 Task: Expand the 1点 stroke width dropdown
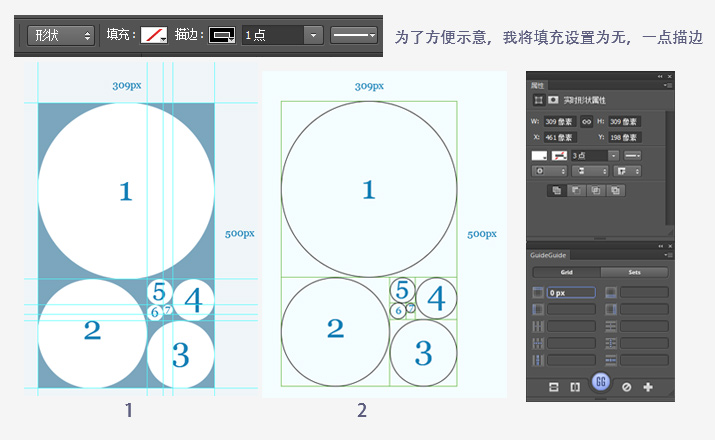pyautogui.click(x=314, y=35)
